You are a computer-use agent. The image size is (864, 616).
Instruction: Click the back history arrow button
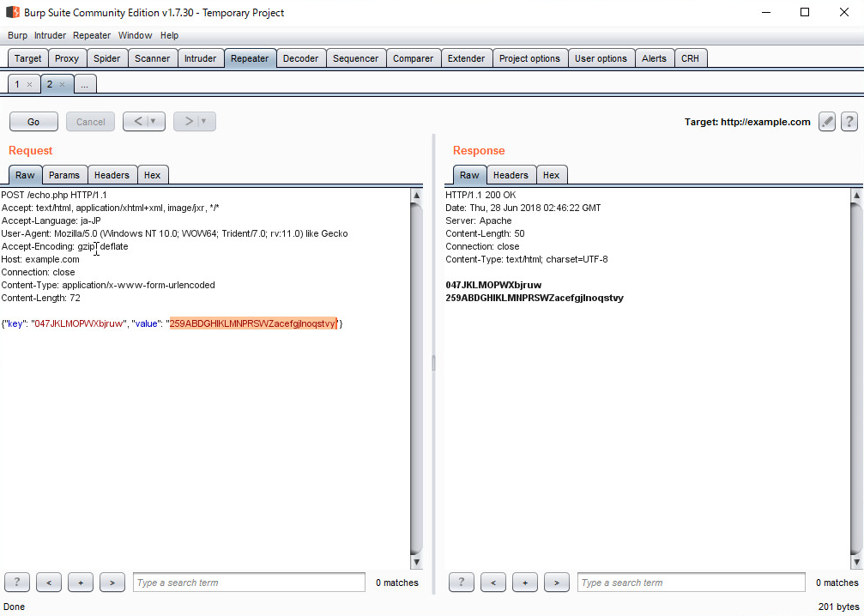click(138, 121)
